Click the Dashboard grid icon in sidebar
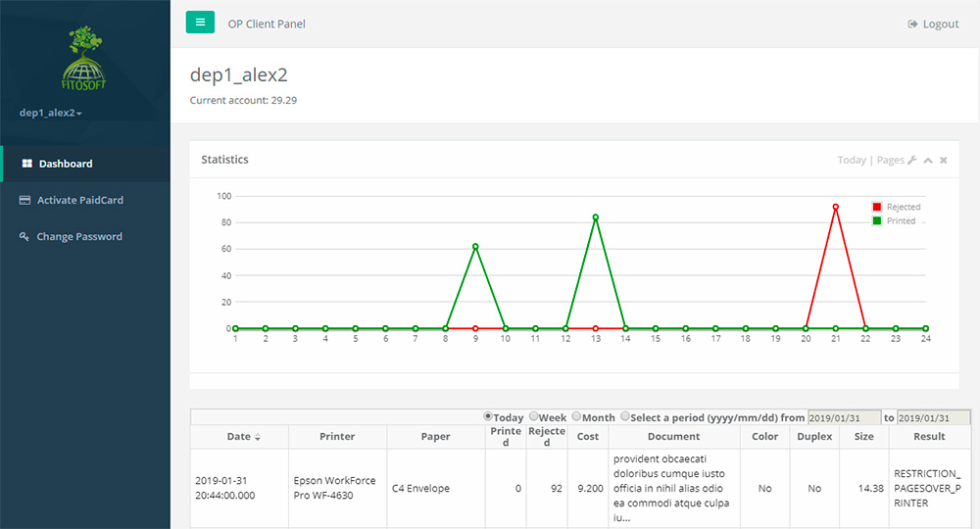 (x=27, y=164)
